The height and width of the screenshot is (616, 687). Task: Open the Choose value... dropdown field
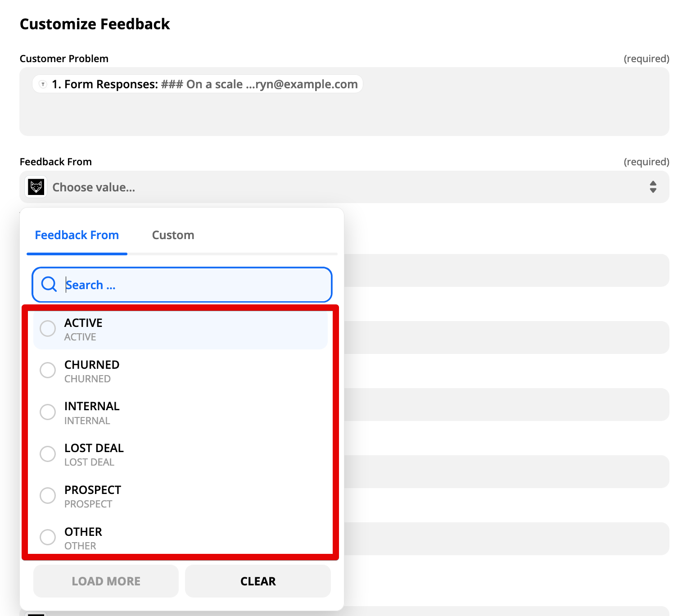(344, 187)
